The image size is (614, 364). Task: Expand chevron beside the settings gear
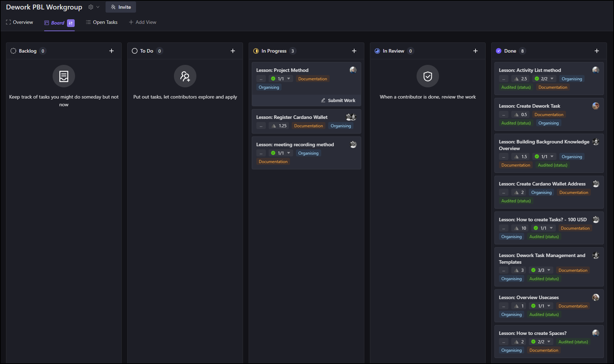[98, 7]
